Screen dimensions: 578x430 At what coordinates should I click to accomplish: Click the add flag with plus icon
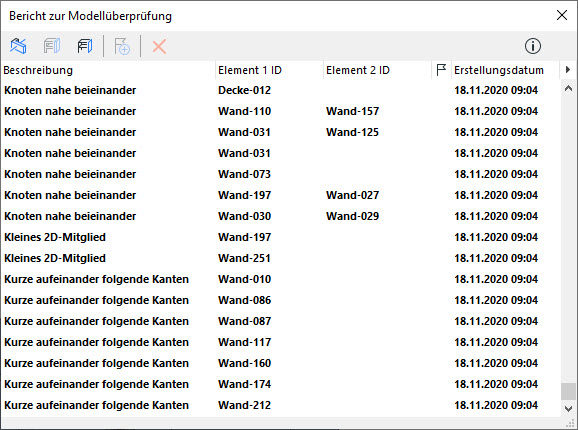tap(122, 46)
